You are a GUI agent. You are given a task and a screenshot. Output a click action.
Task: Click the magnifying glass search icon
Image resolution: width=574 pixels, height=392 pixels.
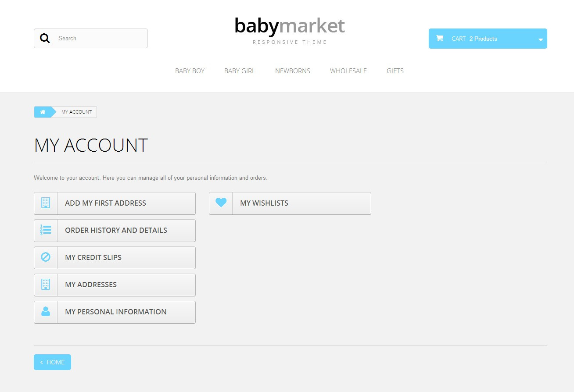pyautogui.click(x=45, y=39)
